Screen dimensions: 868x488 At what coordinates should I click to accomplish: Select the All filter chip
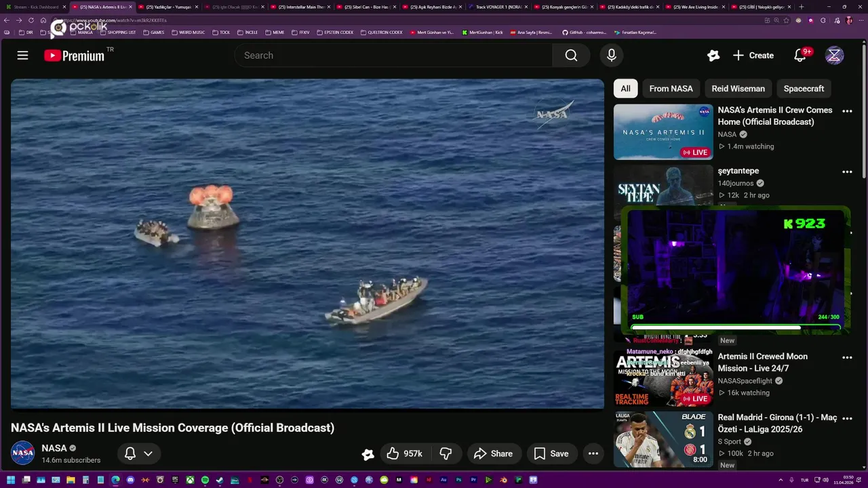[625, 89]
